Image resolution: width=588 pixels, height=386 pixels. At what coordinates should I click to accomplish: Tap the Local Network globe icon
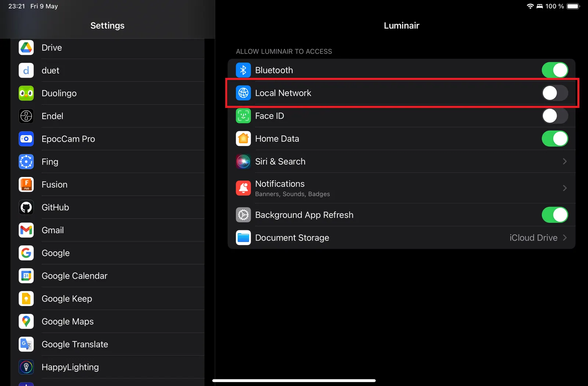point(243,93)
